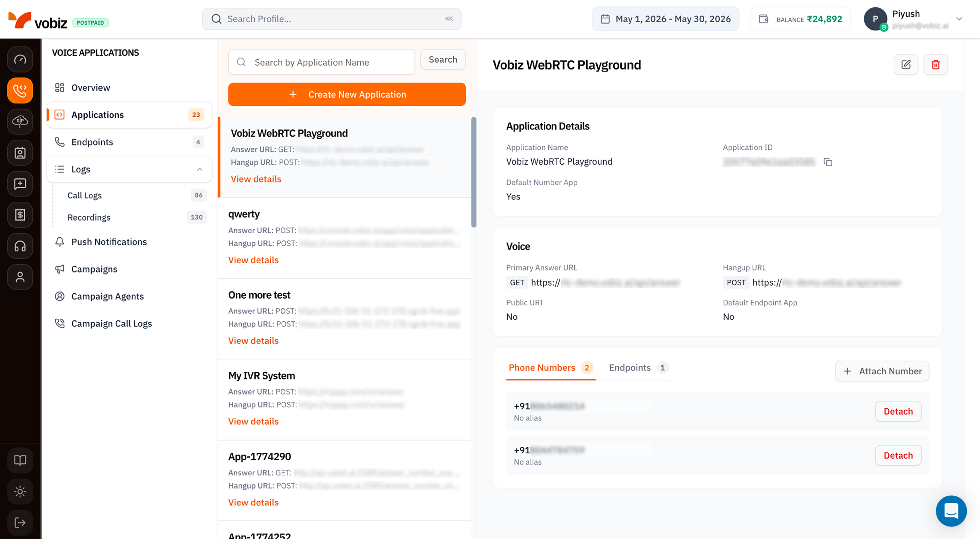Copy the Application ID
The height and width of the screenshot is (539, 980).
click(828, 162)
